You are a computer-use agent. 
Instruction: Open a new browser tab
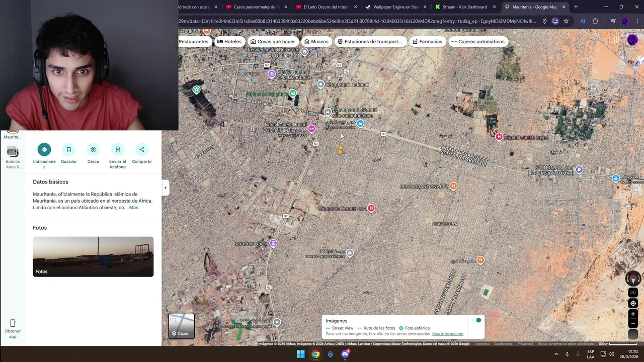[x=576, y=7]
